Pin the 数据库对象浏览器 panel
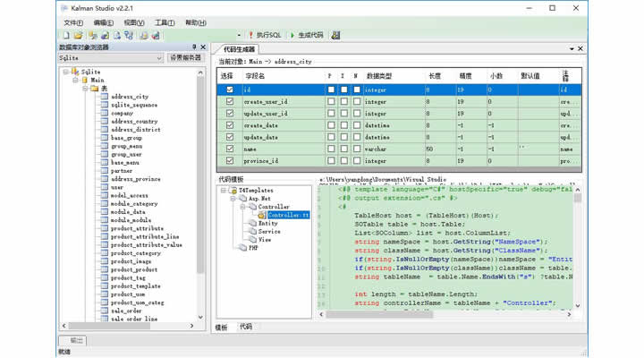The height and width of the screenshot is (358, 644). tap(193, 47)
